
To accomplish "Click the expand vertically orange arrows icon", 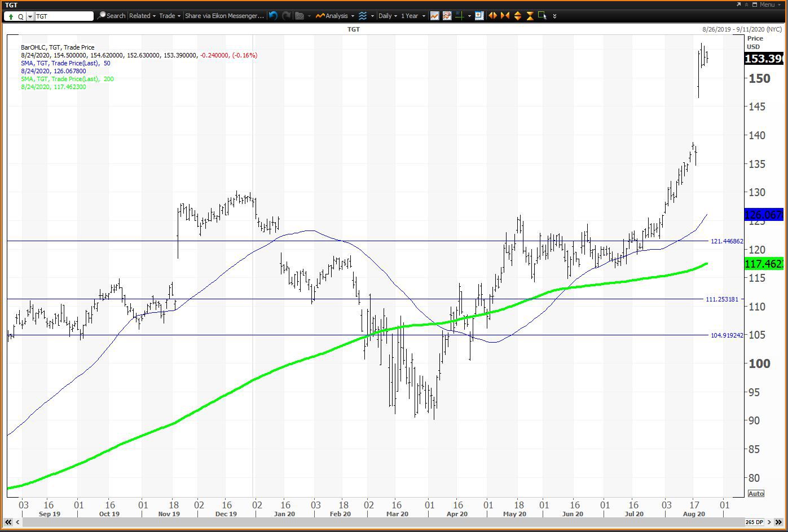I will point(517,16).
